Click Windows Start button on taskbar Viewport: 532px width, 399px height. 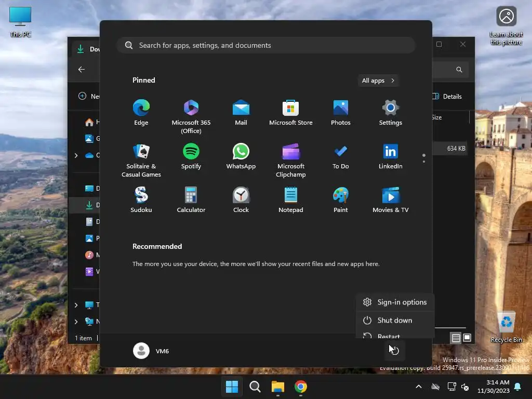tap(232, 387)
